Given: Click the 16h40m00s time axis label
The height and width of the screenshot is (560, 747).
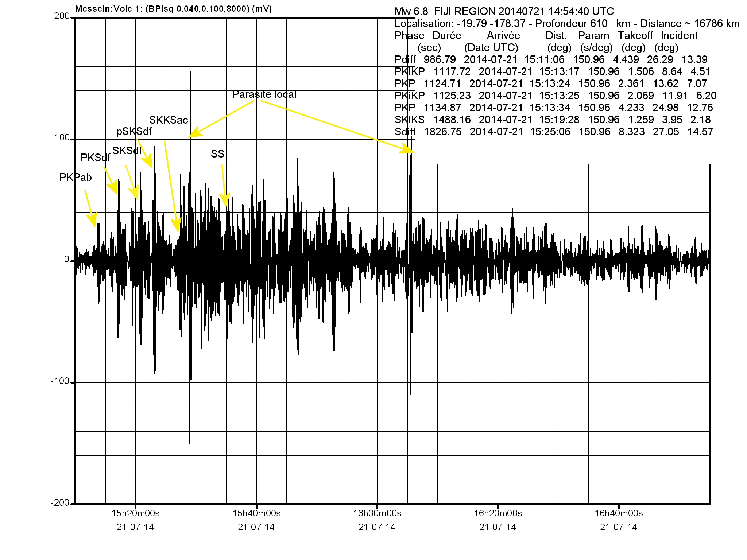Looking at the screenshot, I should [x=619, y=513].
